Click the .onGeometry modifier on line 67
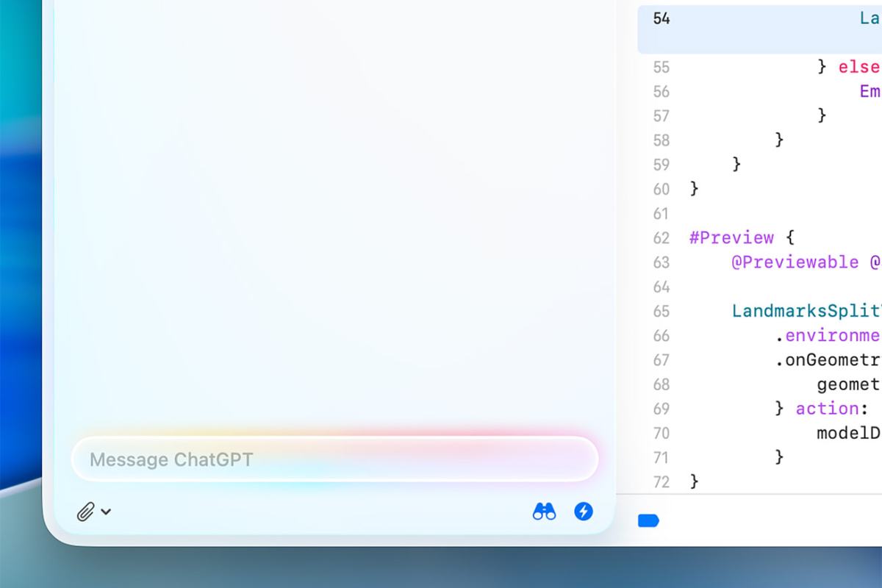 [x=831, y=359]
